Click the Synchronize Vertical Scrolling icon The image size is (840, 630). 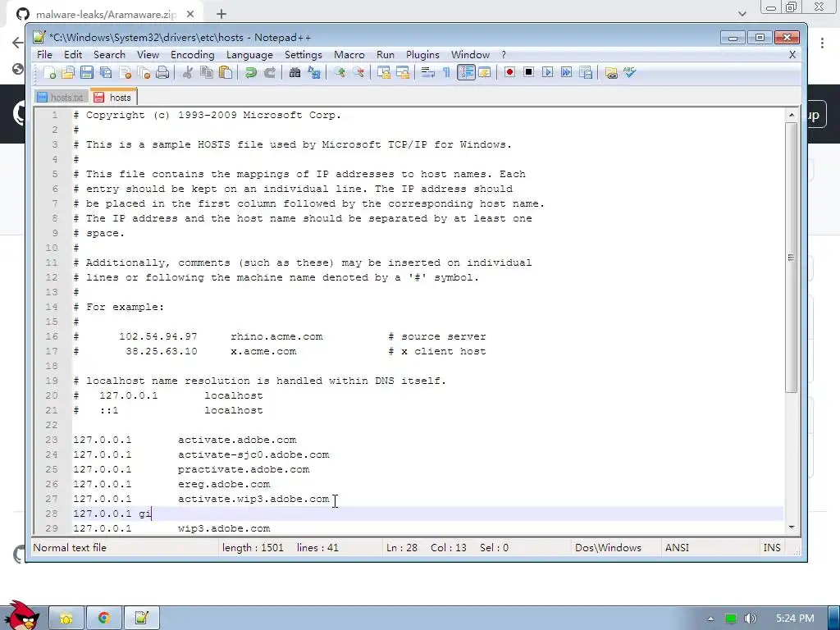[x=384, y=72]
